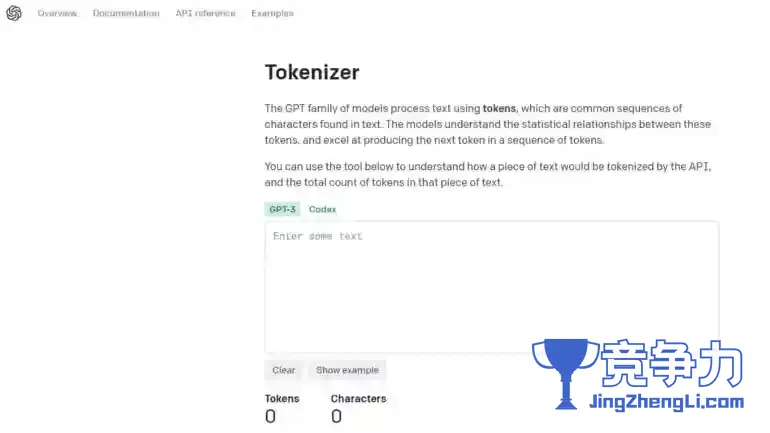Open the Overview nav item
Screen dimensions: 770x433
[57, 13]
